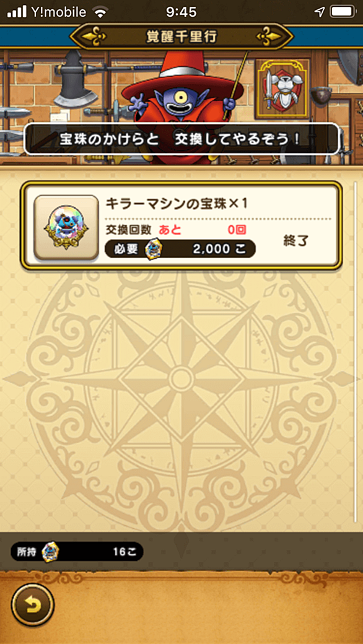
Task: Tap the 9:45 clock in status bar
Action: click(181, 12)
